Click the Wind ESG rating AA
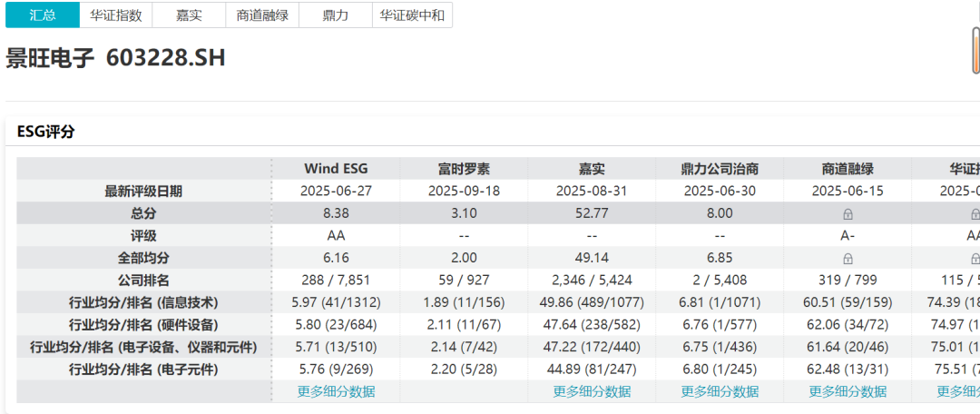The image size is (980, 414). point(337,236)
